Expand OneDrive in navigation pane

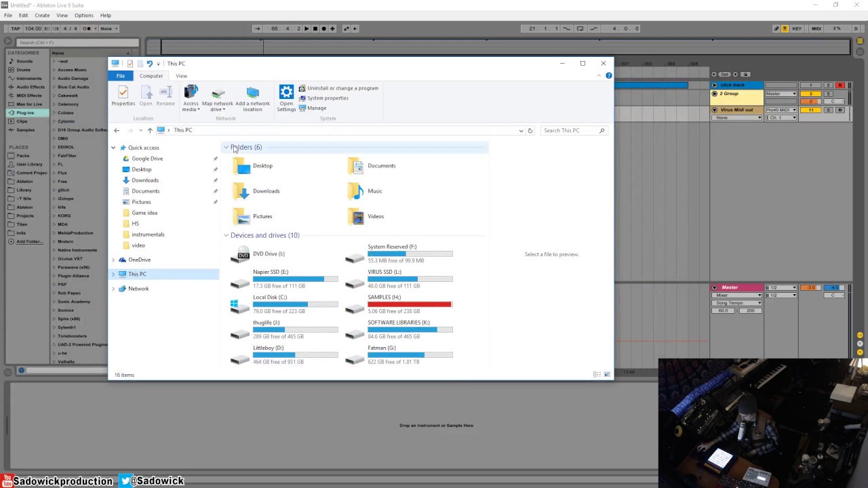[x=113, y=260]
